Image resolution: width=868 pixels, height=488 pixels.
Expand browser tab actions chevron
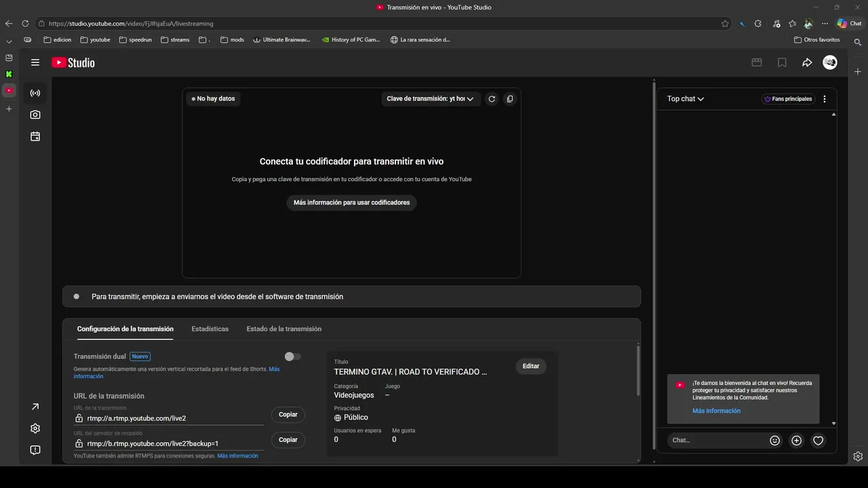(x=9, y=42)
